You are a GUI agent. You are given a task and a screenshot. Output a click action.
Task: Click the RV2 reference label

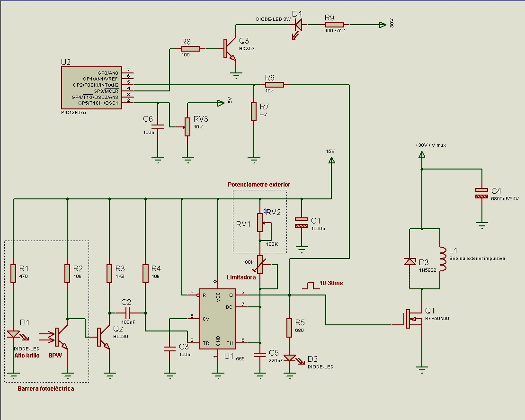[274, 212]
